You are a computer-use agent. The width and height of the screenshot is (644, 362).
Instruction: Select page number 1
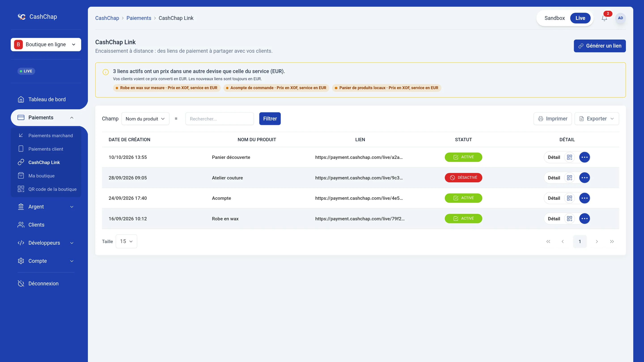coord(580,242)
